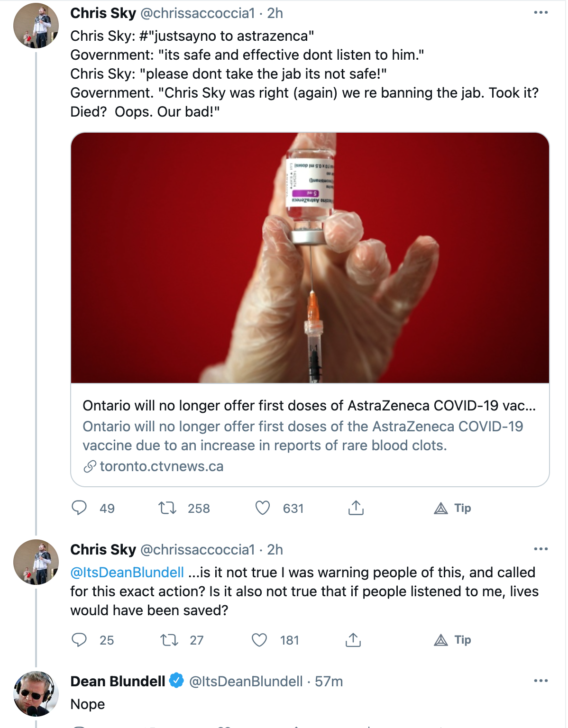Open the @ItsDeanBlundell mention link
The height and width of the screenshot is (728, 568).
[127, 572]
